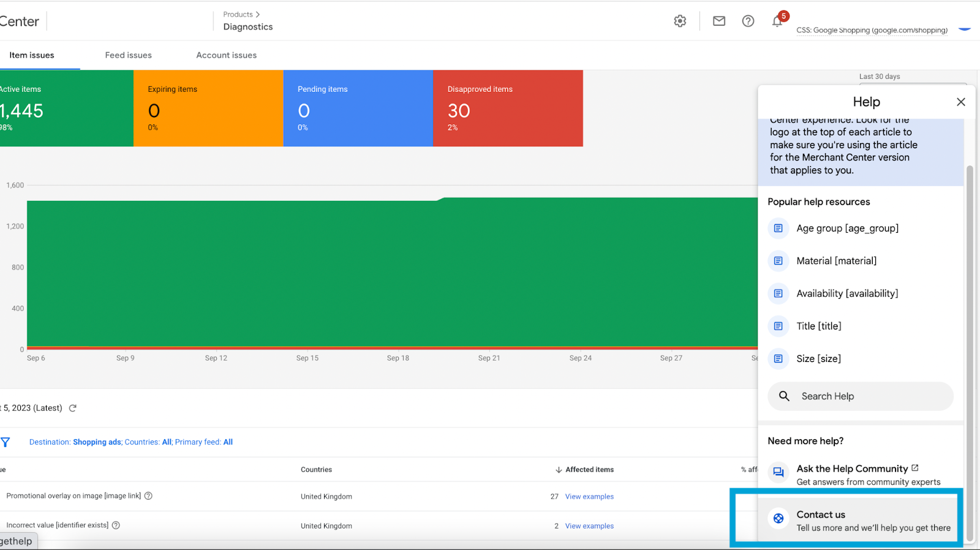Screen dimensions: 980x550
Task: Click the Last 30 days label
Action: click(880, 77)
